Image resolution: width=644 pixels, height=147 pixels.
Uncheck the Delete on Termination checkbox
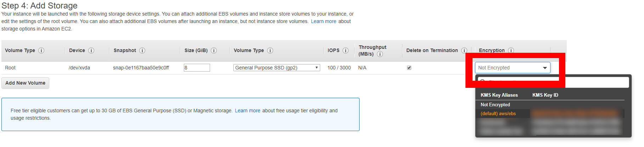point(409,68)
